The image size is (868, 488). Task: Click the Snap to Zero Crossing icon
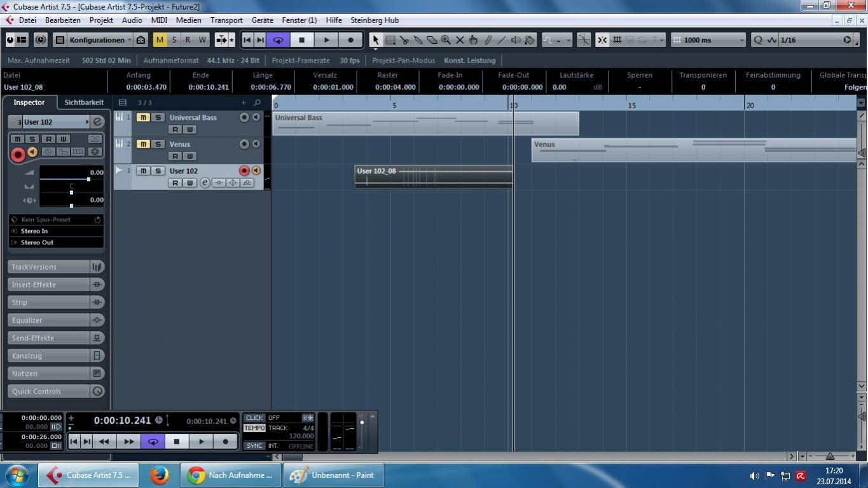tap(583, 40)
